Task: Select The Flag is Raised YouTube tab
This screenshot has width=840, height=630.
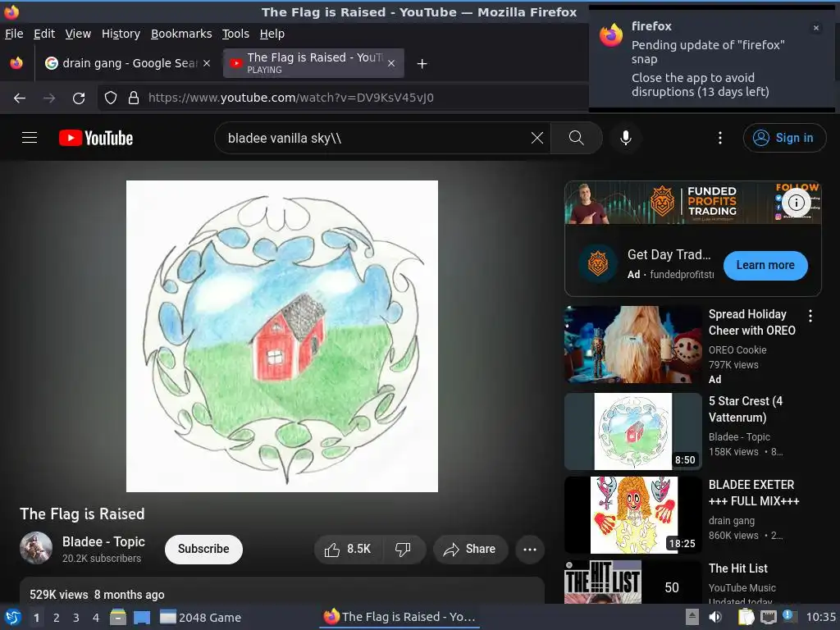Action: (x=313, y=63)
